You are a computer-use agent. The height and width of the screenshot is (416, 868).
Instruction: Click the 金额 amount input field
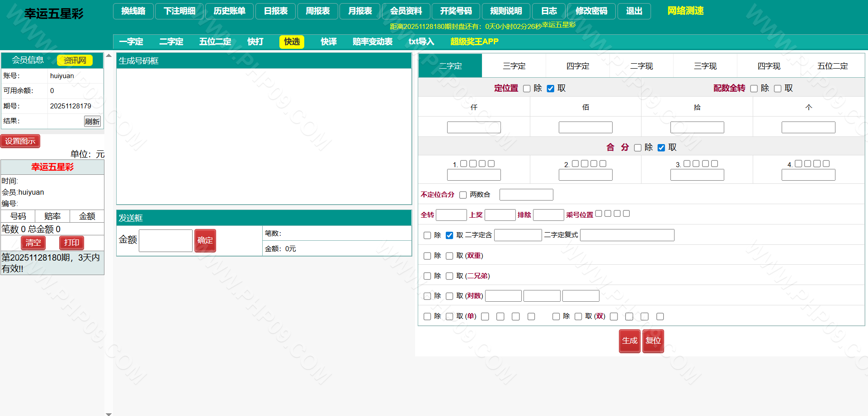165,241
